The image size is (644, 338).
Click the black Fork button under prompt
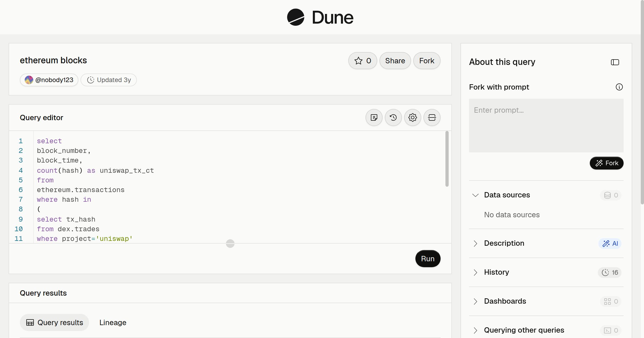(606, 163)
